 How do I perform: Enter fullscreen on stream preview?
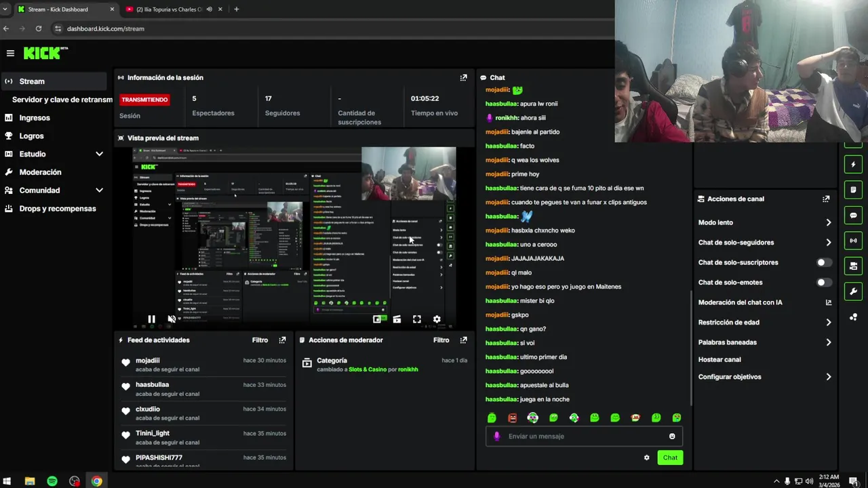[417, 319]
